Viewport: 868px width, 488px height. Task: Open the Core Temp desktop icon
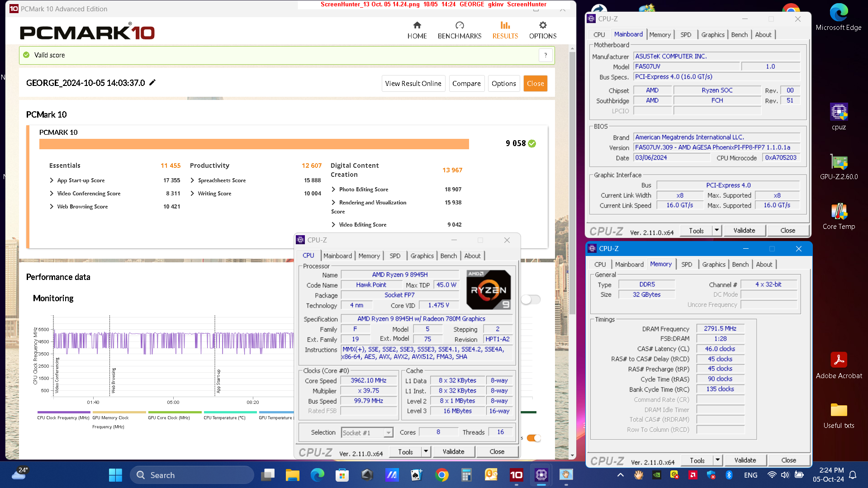tap(838, 217)
